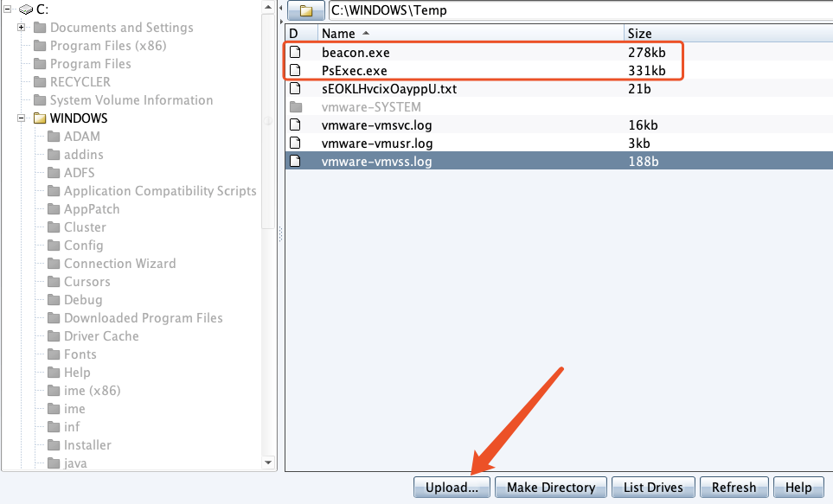
Task: Click the addins folder icon
Action: tap(54, 155)
